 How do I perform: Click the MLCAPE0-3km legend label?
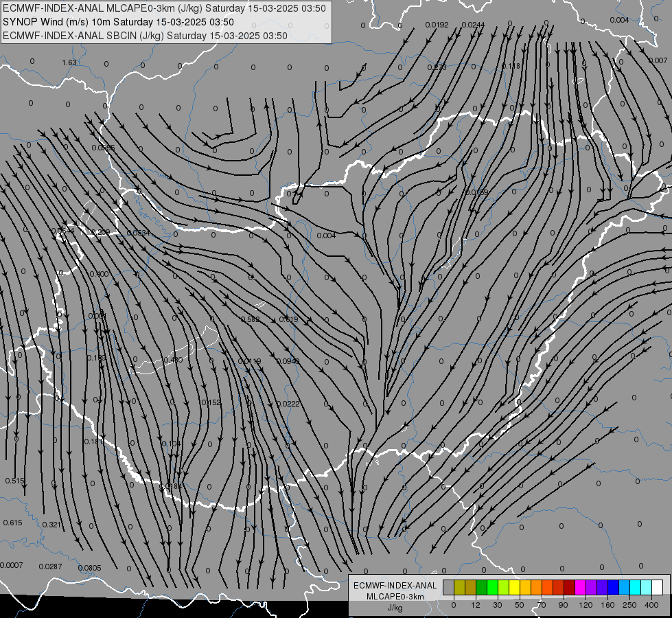[395, 597]
